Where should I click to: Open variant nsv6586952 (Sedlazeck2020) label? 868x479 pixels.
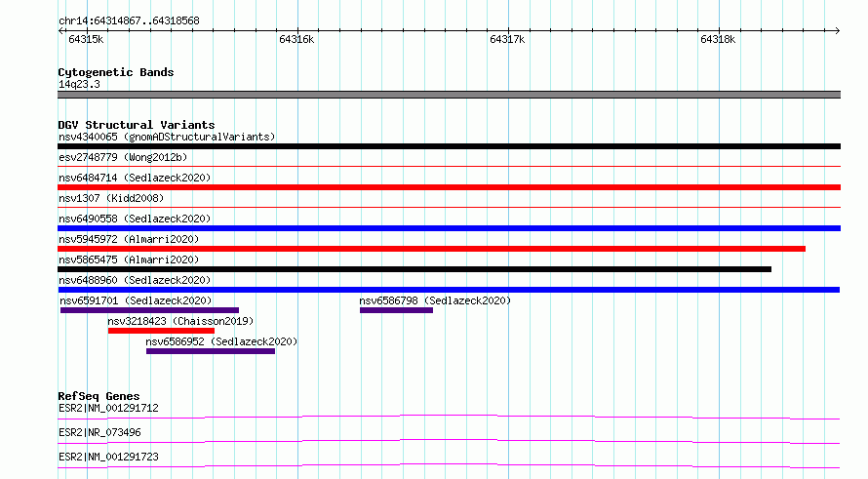pos(221,341)
